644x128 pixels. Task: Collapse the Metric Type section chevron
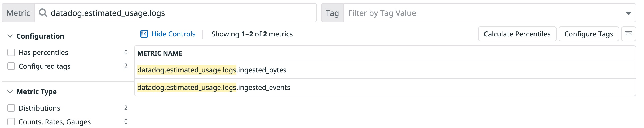10,92
